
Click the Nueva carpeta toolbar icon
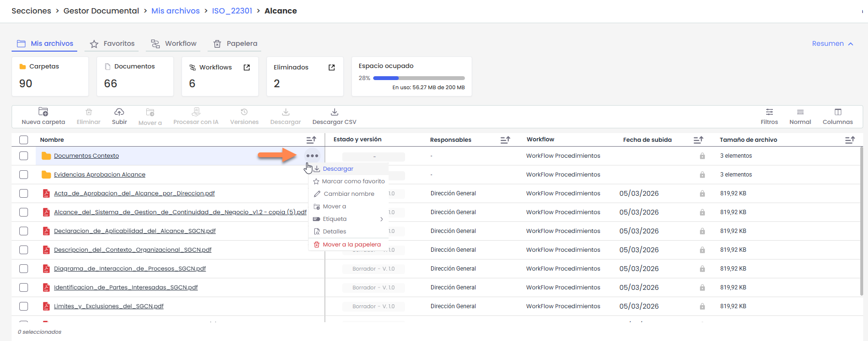coord(43,112)
